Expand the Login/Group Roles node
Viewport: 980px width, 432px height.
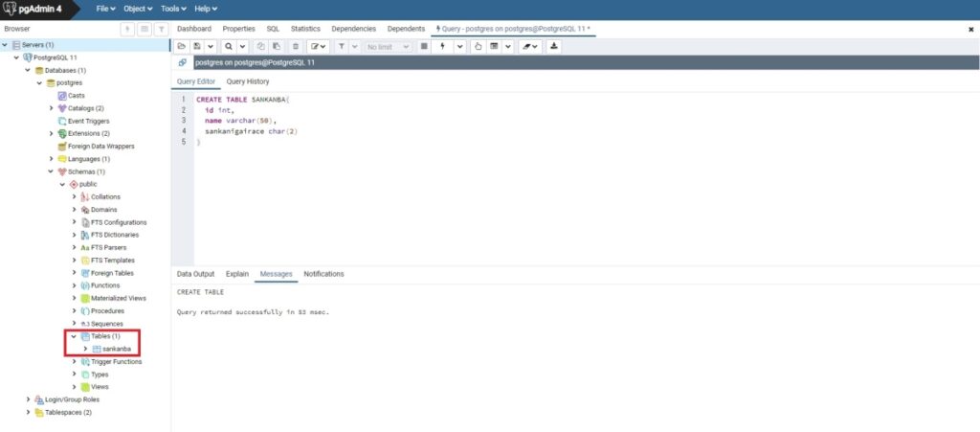[28, 399]
